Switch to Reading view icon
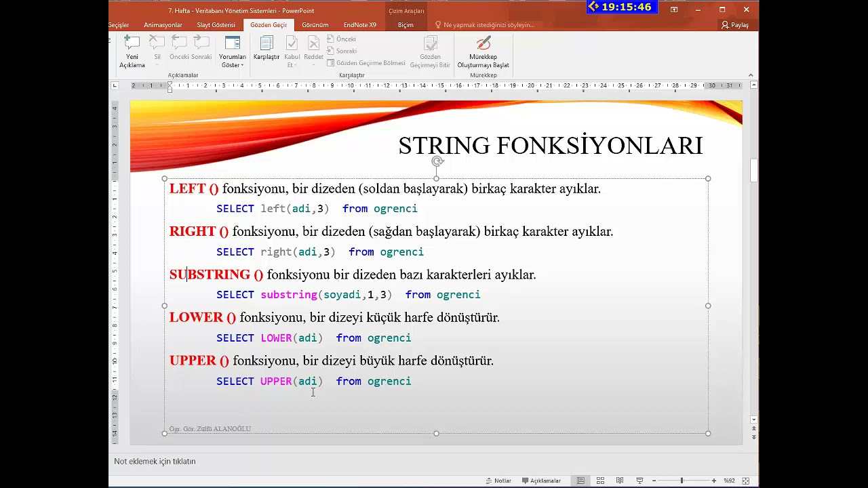This screenshot has height=488, width=868. (x=620, y=481)
